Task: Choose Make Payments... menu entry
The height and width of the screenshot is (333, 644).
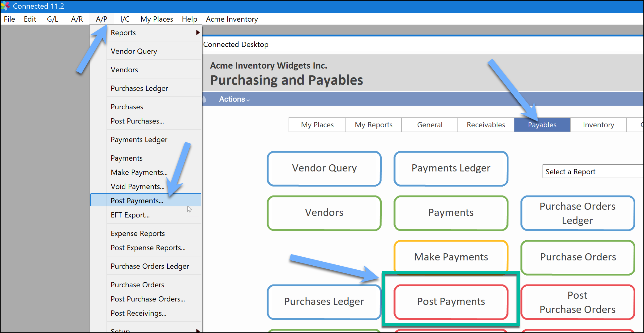Action: [x=146, y=172]
